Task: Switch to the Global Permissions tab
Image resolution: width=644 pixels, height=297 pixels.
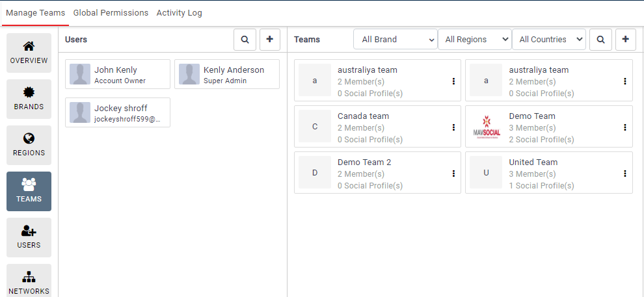Action: pos(111,13)
